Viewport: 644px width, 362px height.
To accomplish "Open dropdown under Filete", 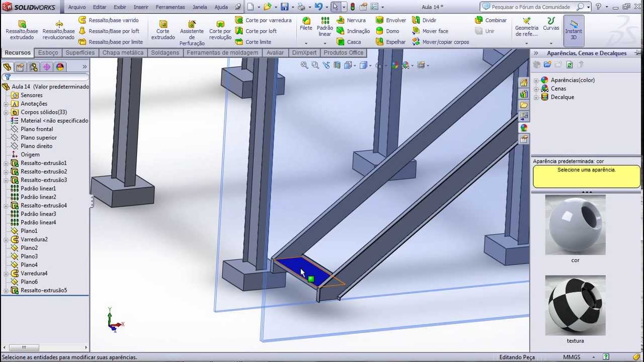I will click(x=306, y=43).
